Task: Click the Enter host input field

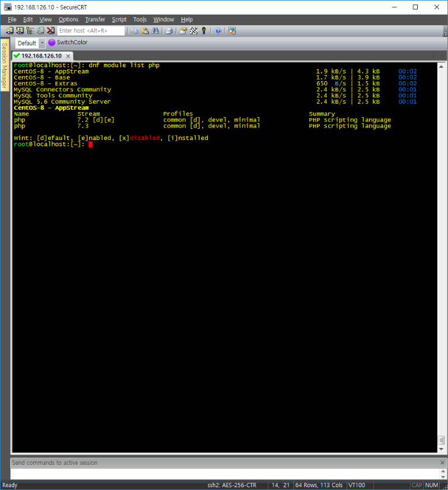Action: [x=91, y=31]
